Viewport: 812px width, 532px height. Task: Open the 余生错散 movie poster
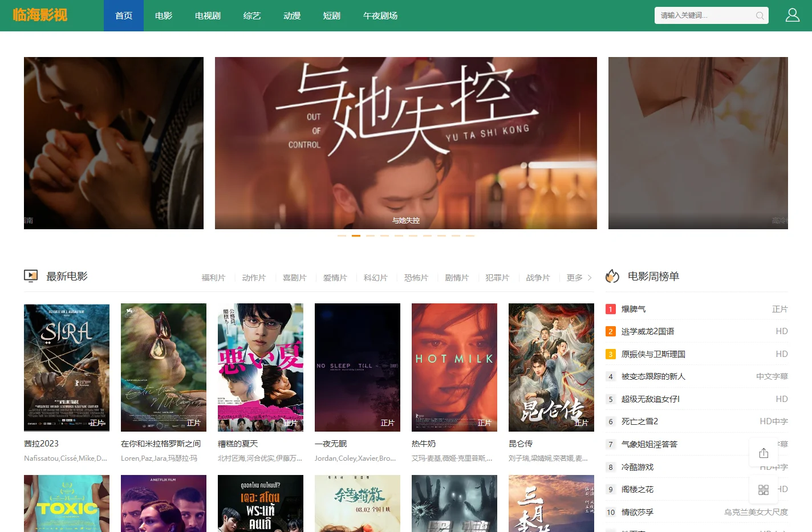(x=358, y=503)
